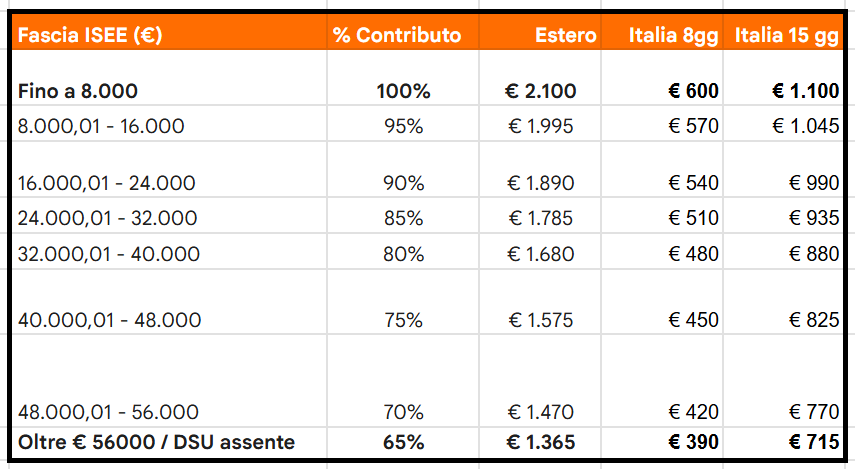The width and height of the screenshot is (855, 469).
Task: Select the '8.000,01 - 16.000' cell
Action: click(x=102, y=126)
